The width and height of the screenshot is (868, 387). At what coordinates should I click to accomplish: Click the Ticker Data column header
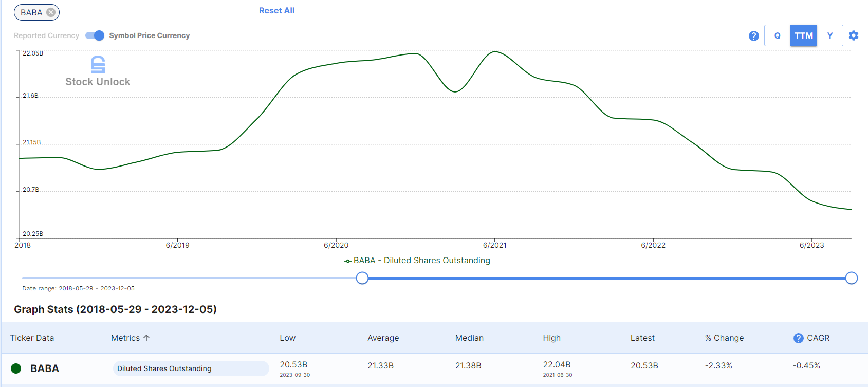coord(32,338)
